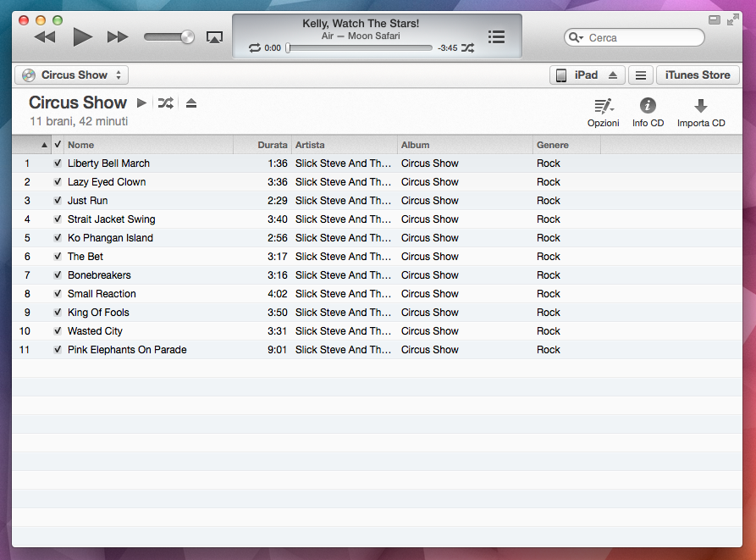This screenshot has width=756, height=560.
Task: Click the sort direction triangle in the header
Action: tap(44, 145)
